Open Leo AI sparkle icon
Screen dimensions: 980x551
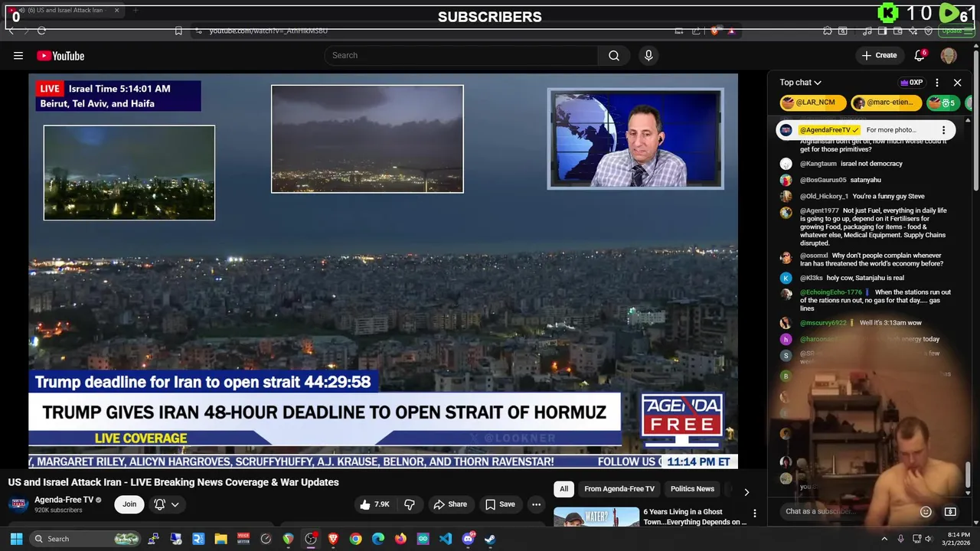(x=913, y=31)
